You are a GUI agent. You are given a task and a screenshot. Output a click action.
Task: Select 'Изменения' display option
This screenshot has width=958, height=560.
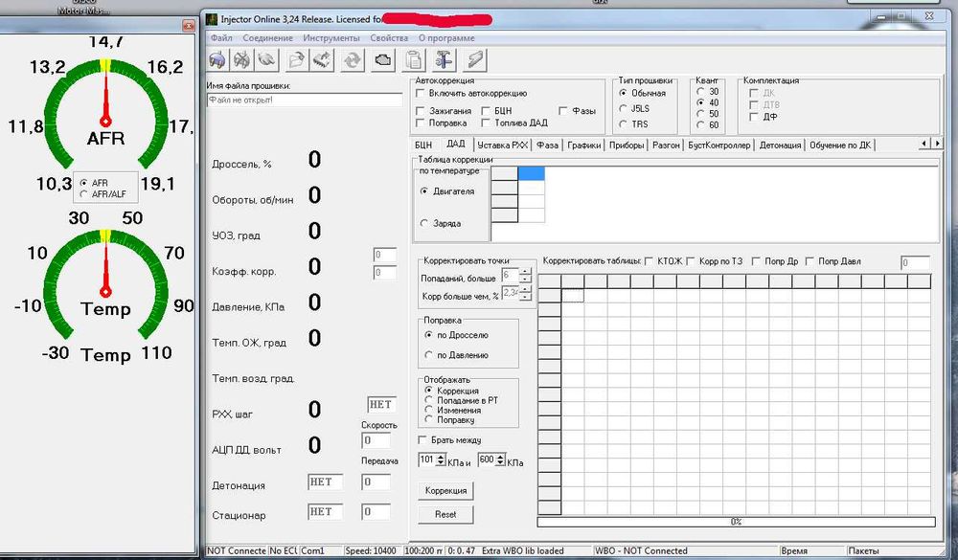coord(428,411)
